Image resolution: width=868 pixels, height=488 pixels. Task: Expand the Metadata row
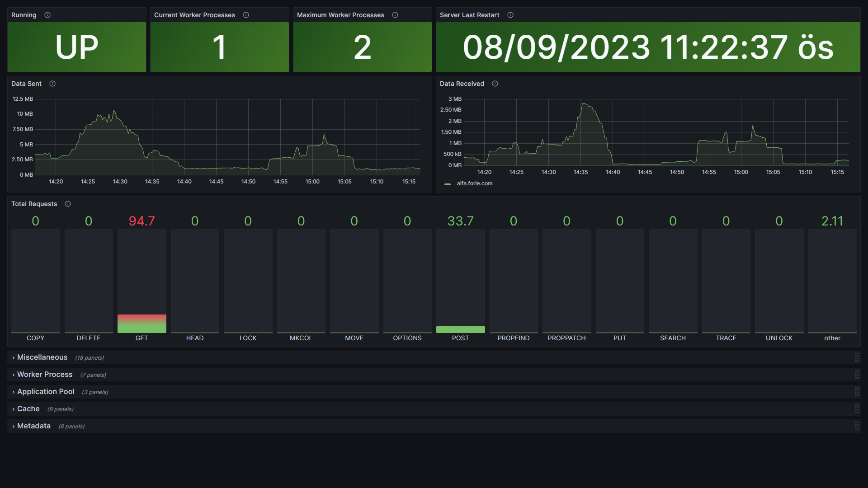click(x=33, y=426)
